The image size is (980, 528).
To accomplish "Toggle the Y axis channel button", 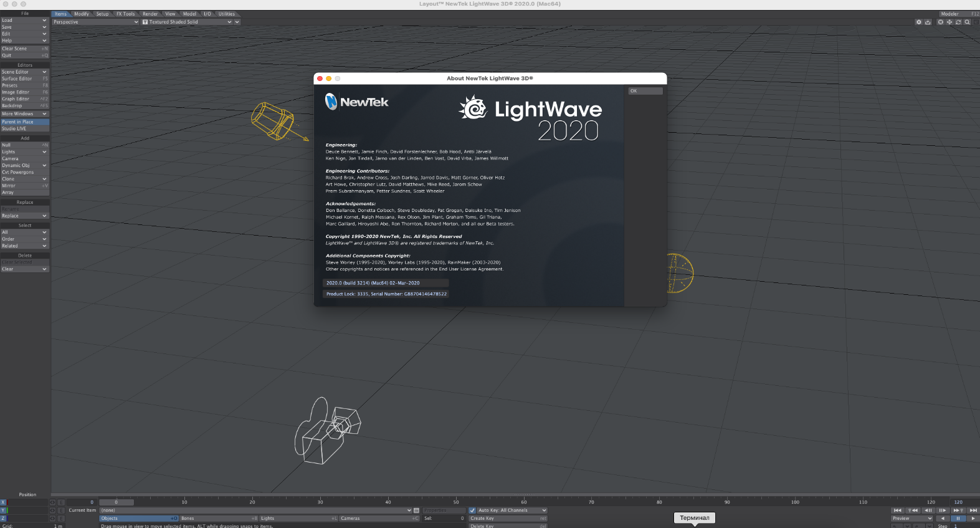I will tap(3, 511).
